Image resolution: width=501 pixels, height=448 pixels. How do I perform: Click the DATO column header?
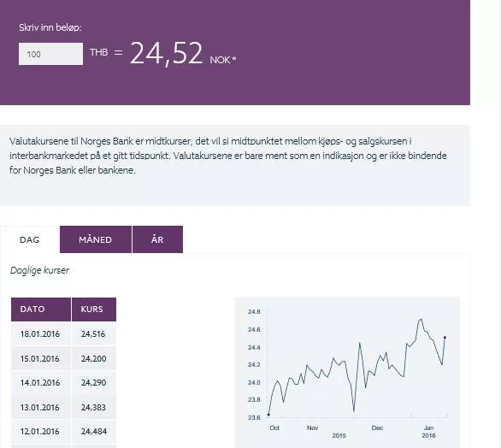tap(41, 309)
